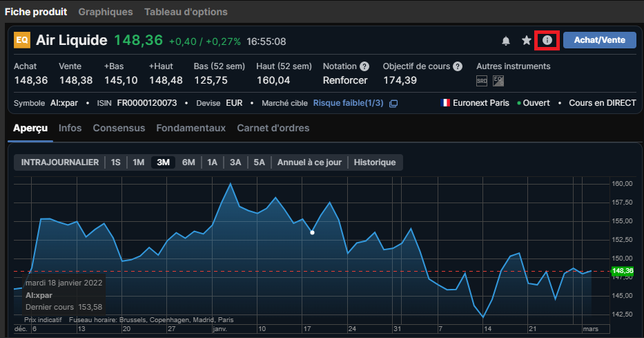644x338 pixels.
Task: Click the orange EQ equity badge
Action: [22, 40]
